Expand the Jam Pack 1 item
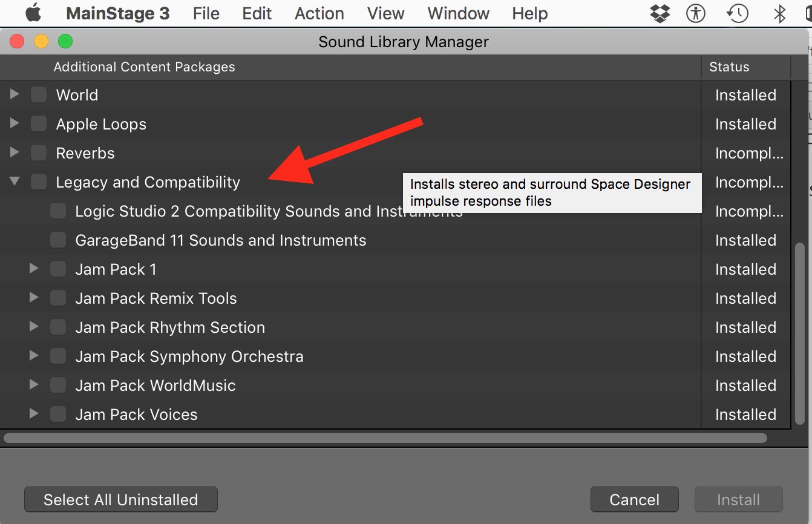The height and width of the screenshot is (524, 812). pyautogui.click(x=34, y=269)
